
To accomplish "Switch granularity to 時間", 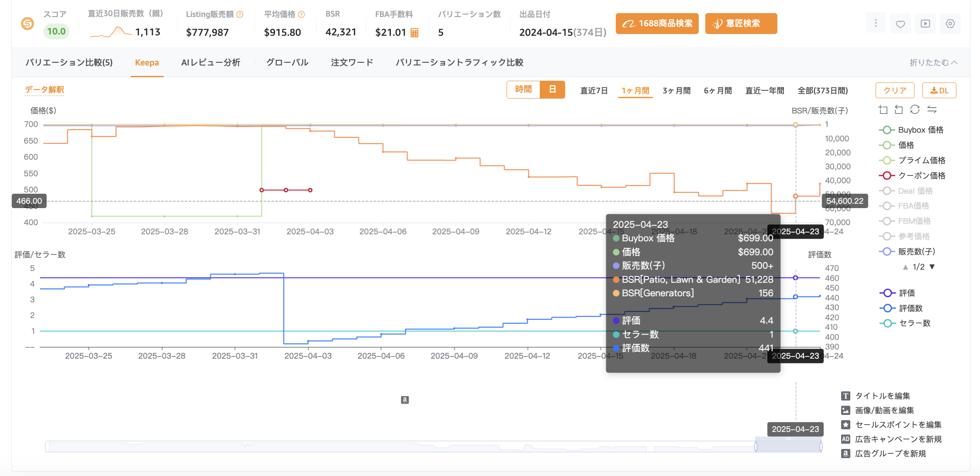I will point(523,90).
